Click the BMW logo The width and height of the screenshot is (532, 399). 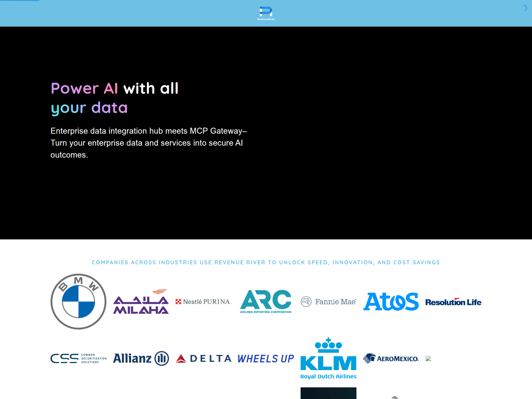click(x=78, y=302)
